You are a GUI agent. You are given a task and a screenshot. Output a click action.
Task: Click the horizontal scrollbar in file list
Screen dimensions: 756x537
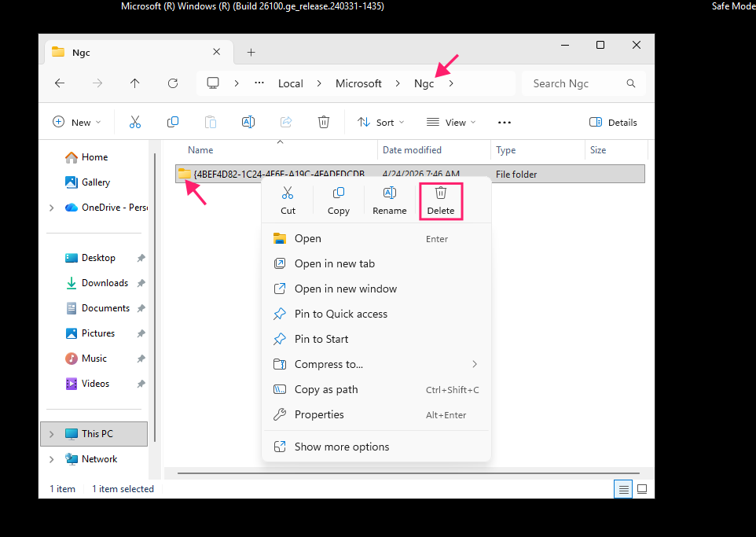(x=409, y=473)
